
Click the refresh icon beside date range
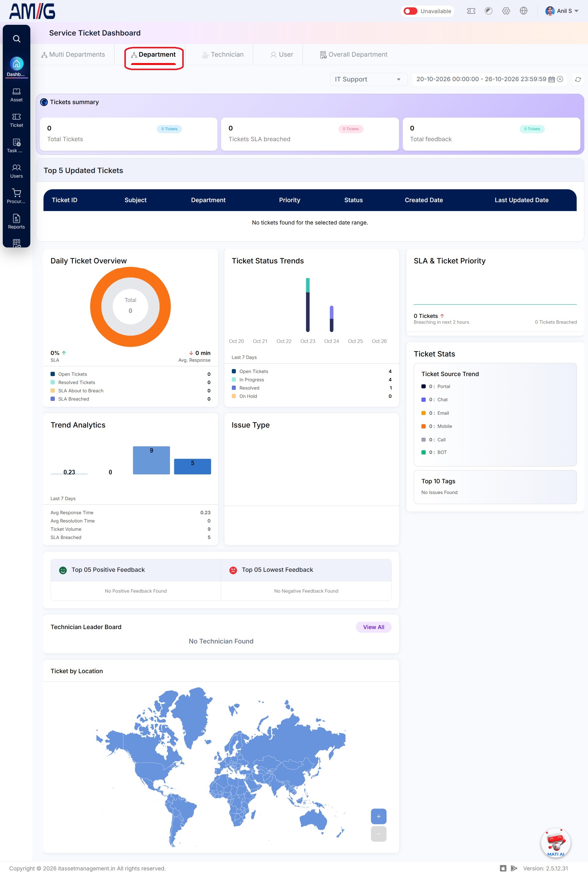[x=578, y=79]
